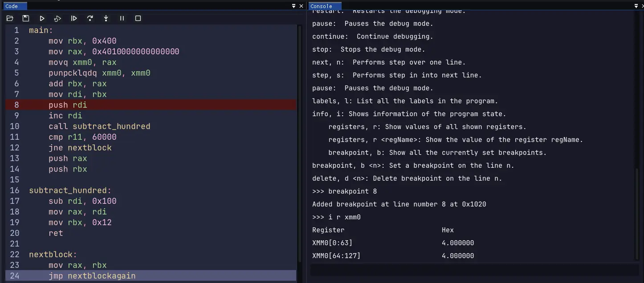Image resolution: width=644 pixels, height=283 pixels.
Task: Click the step over icon
Action: point(90,18)
